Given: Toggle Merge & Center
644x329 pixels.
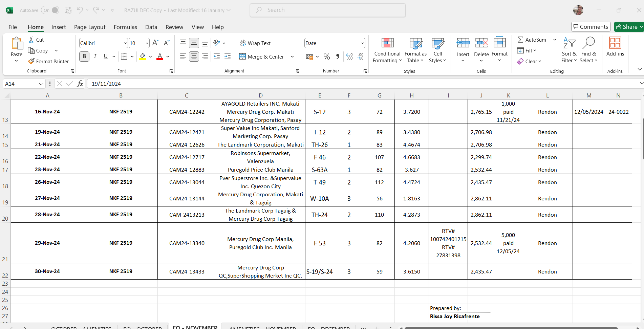Looking at the screenshot, I should click(262, 57).
